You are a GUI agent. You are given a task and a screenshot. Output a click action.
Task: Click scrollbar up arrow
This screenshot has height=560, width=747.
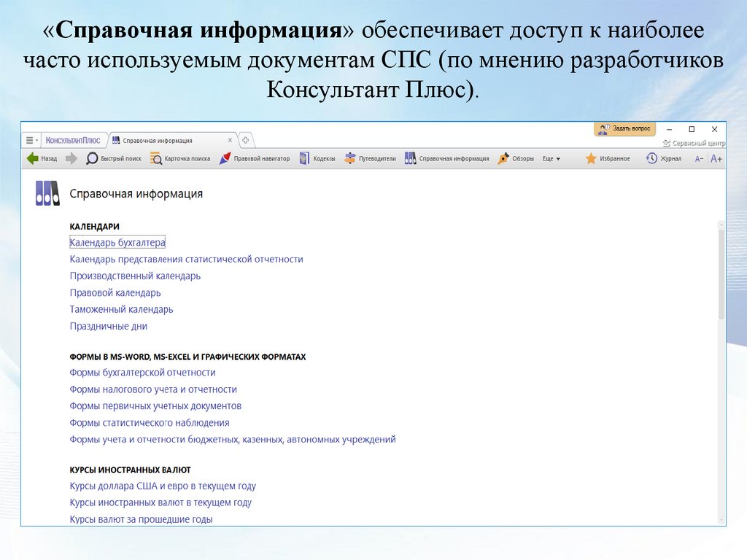coord(721,225)
